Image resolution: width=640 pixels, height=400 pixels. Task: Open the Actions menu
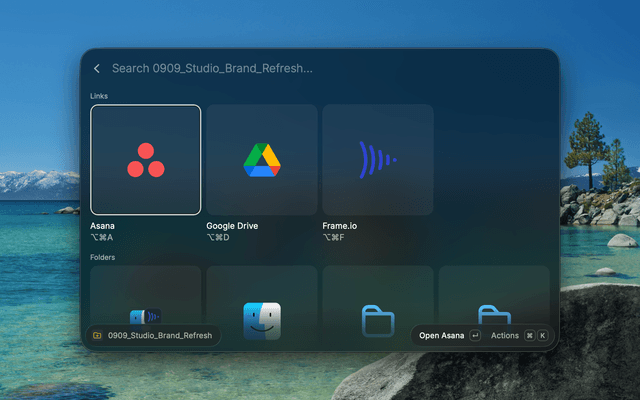[504, 336]
